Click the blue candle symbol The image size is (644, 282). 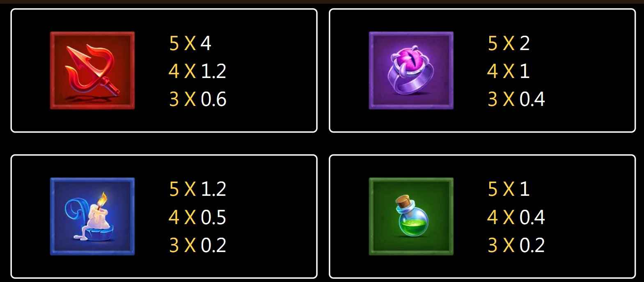click(92, 216)
